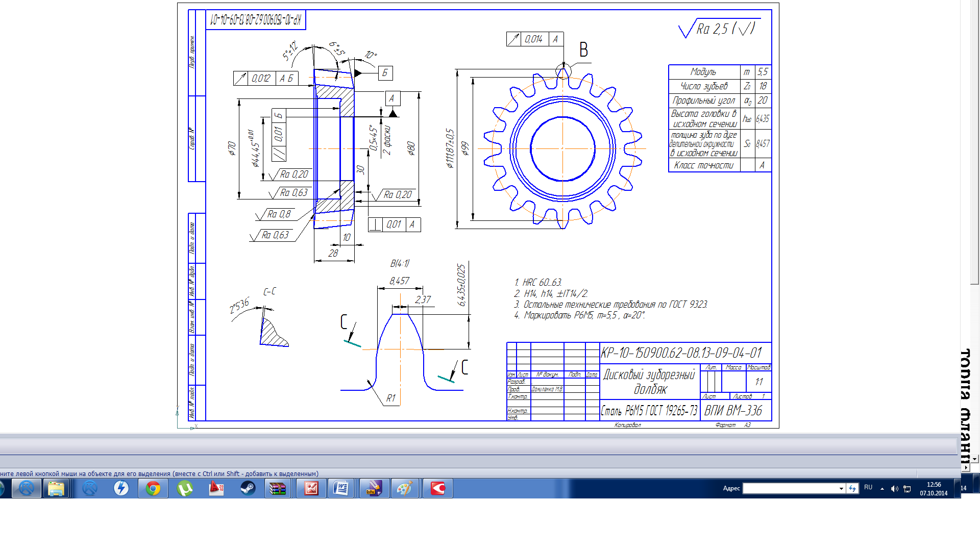Select the datum Б box label
The height and width of the screenshot is (551, 980).
pos(385,73)
